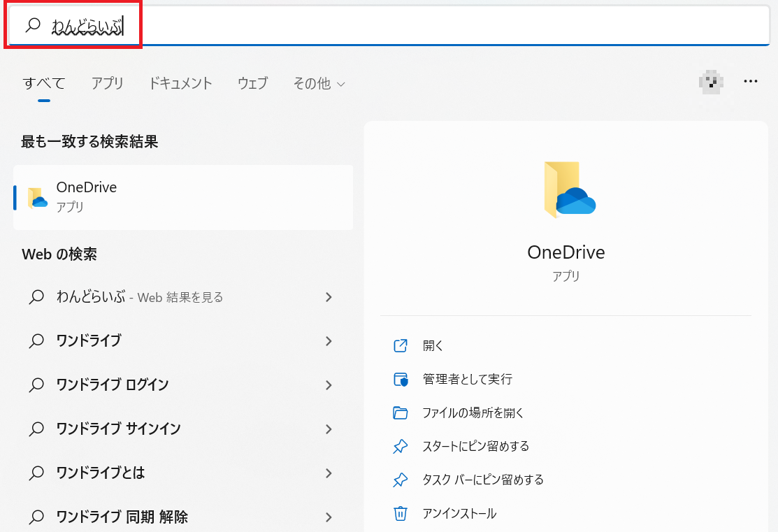The width and height of the screenshot is (778, 532).
Task: Open the three-dot more options menu
Action: [x=751, y=82]
